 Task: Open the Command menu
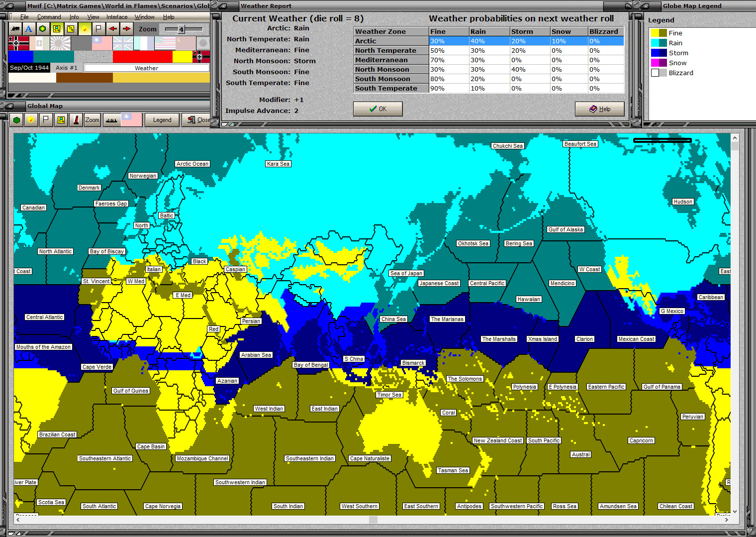[49, 17]
